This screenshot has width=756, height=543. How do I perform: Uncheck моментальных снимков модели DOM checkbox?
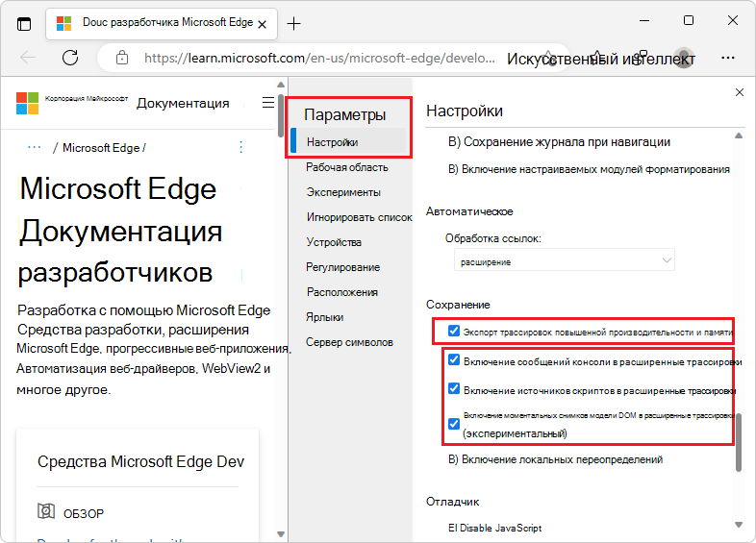coord(454,424)
